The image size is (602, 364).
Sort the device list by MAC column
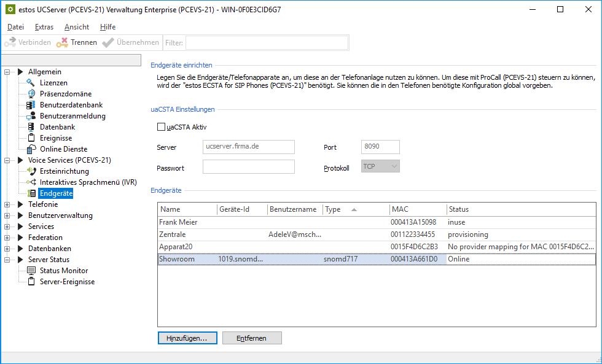tap(418, 209)
